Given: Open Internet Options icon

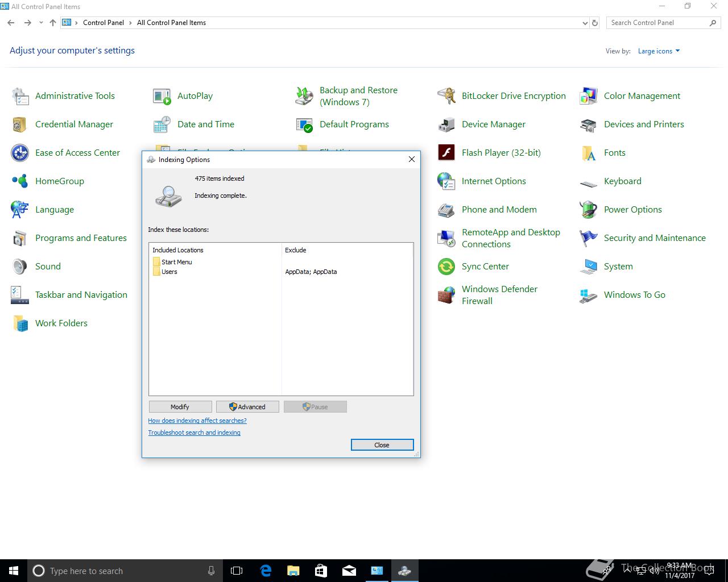Looking at the screenshot, I should click(x=446, y=181).
